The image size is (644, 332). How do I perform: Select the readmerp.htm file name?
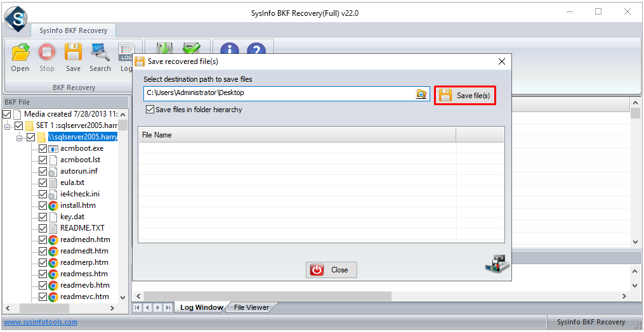(84, 262)
